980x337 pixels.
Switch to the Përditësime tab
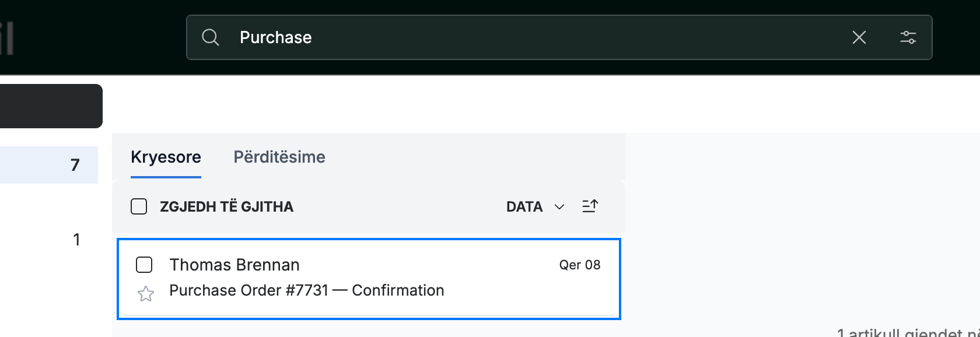coord(279,157)
